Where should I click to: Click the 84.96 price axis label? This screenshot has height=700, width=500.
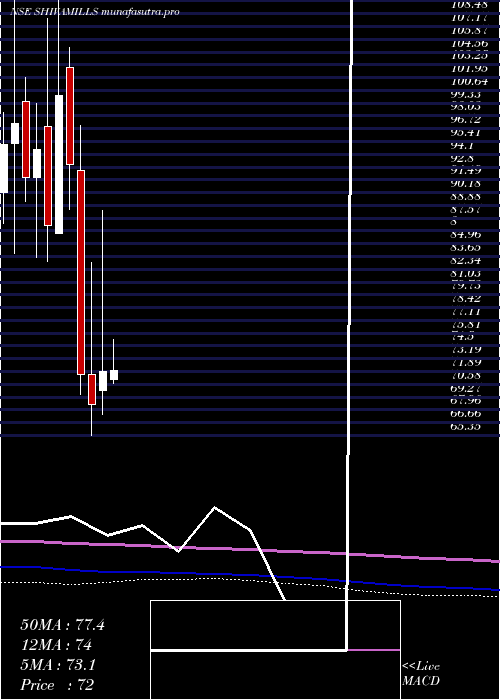[467, 234]
